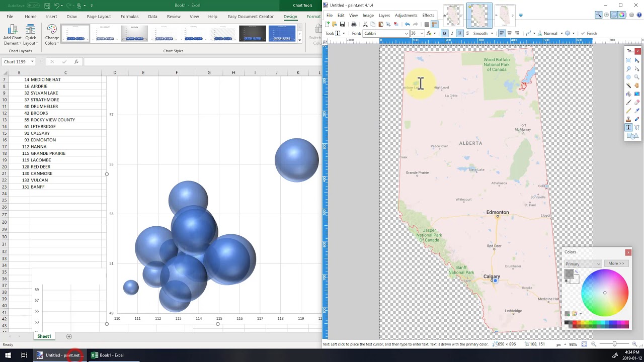Select the Recolor tool

[x=636, y=119]
